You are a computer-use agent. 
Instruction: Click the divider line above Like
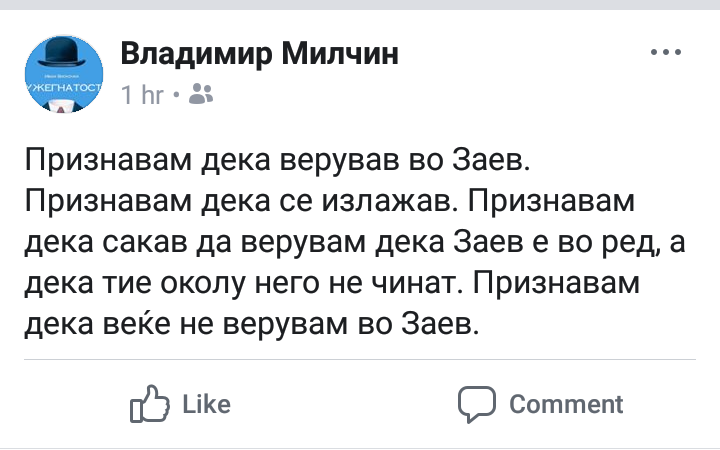(360, 359)
